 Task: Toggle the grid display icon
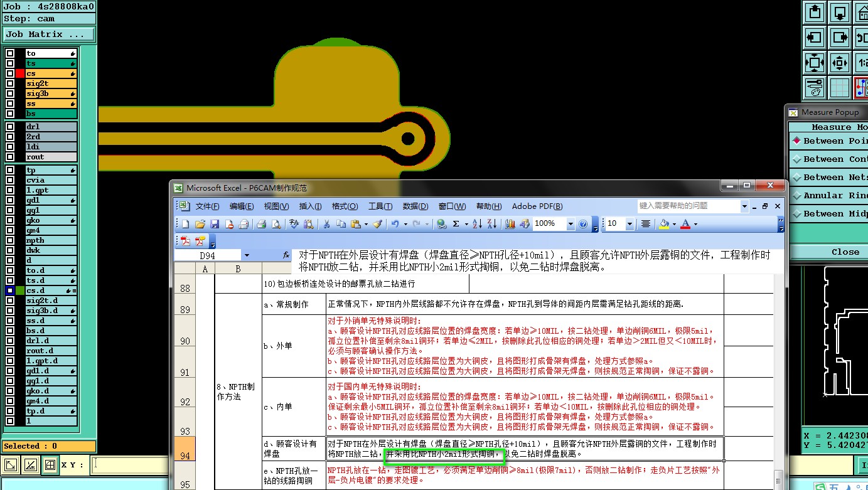click(840, 88)
